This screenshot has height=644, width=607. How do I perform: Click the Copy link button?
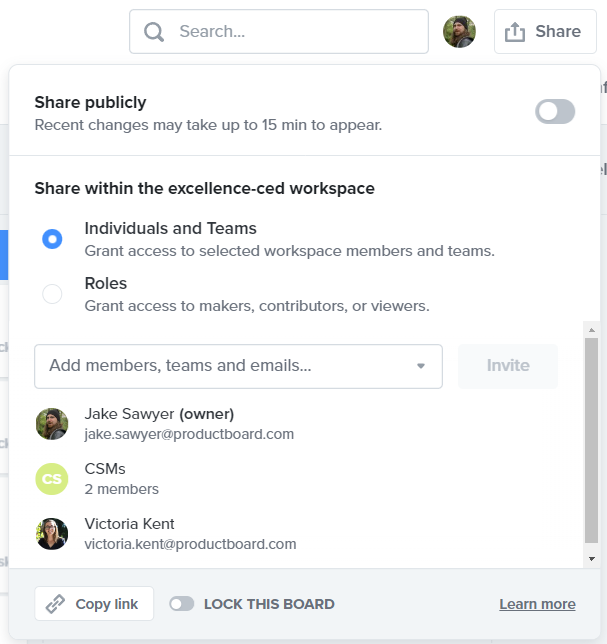[x=94, y=603]
